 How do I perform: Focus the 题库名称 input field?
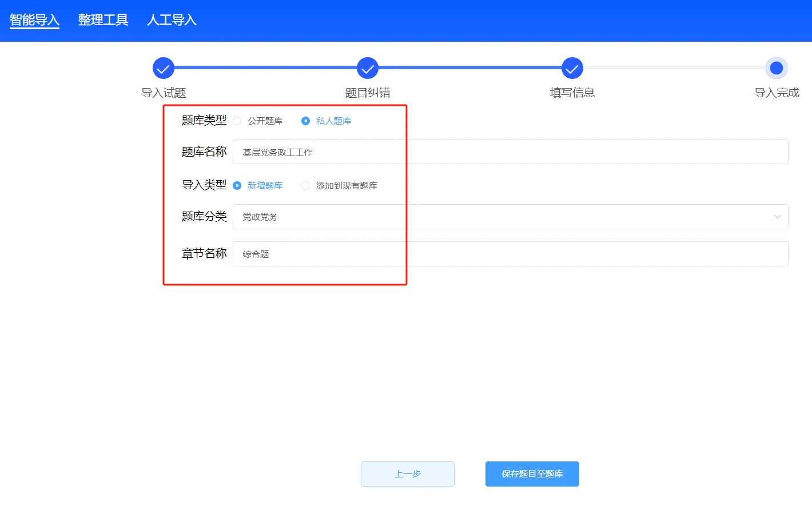pos(510,152)
